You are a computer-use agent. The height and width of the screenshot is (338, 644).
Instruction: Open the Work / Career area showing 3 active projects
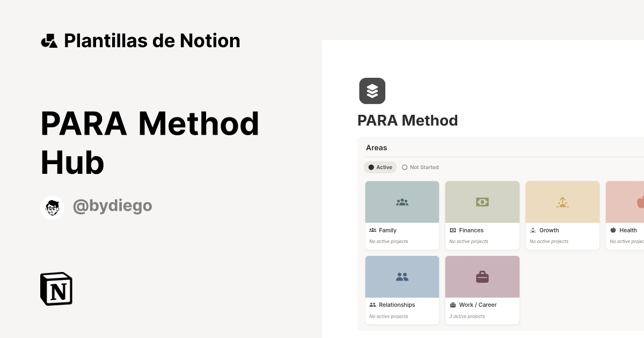coord(482,290)
